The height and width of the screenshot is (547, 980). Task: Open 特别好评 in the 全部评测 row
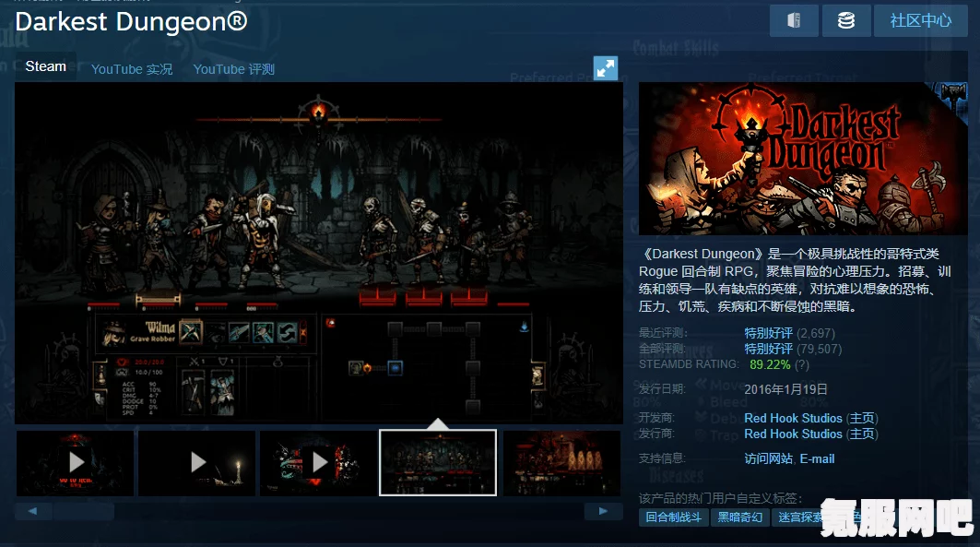click(768, 349)
